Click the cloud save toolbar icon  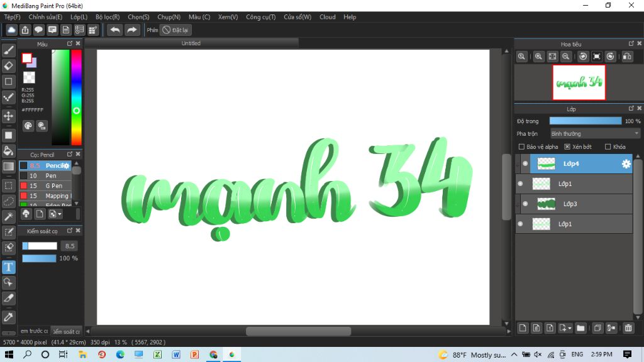pos(11,30)
